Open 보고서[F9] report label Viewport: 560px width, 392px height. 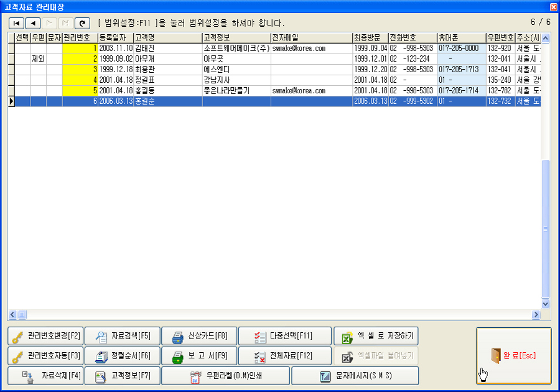[x=207, y=355]
